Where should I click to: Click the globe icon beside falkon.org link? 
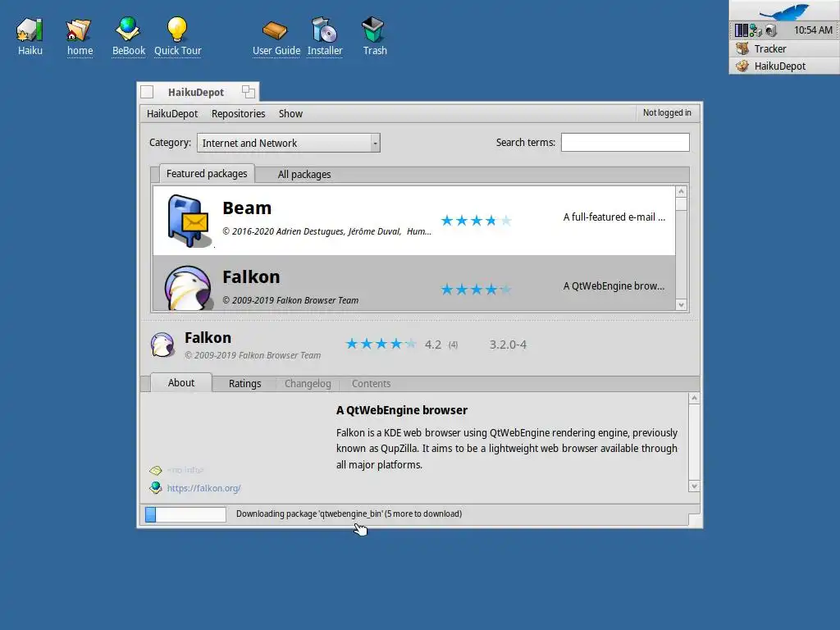coord(156,487)
